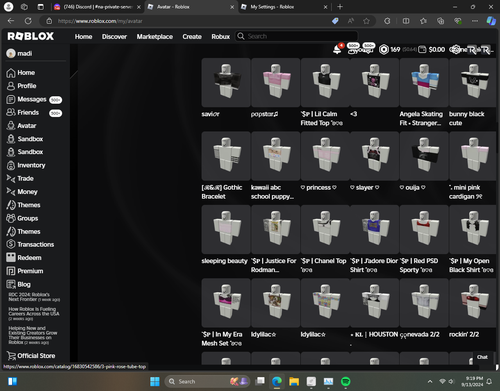Select the Lil Calm Fitted Top item
This screenshot has height=391, width=500.
pyautogui.click(x=325, y=82)
